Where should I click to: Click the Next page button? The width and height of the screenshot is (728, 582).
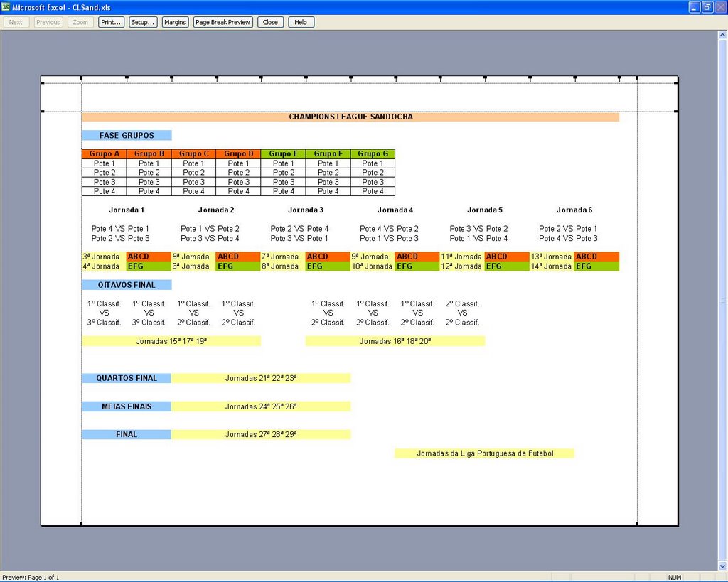(16, 22)
